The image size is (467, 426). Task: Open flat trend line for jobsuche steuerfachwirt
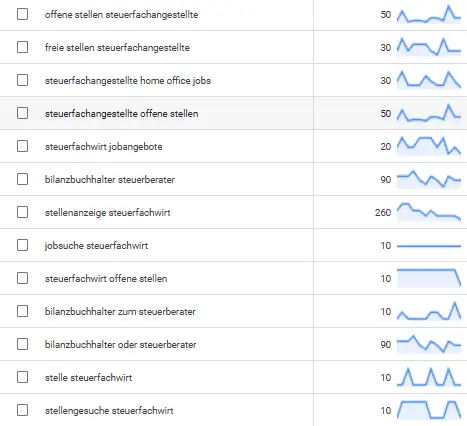coord(429,246)
